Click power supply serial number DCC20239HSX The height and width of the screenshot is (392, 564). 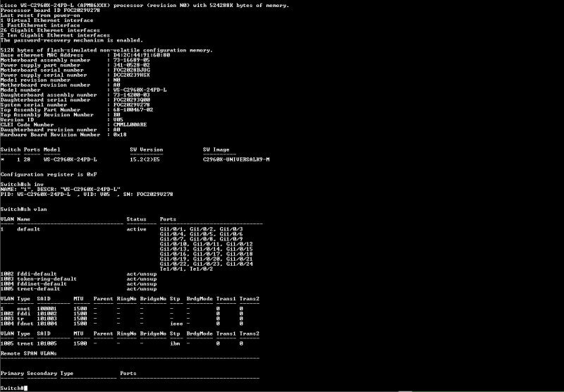[x=132, y=75]
